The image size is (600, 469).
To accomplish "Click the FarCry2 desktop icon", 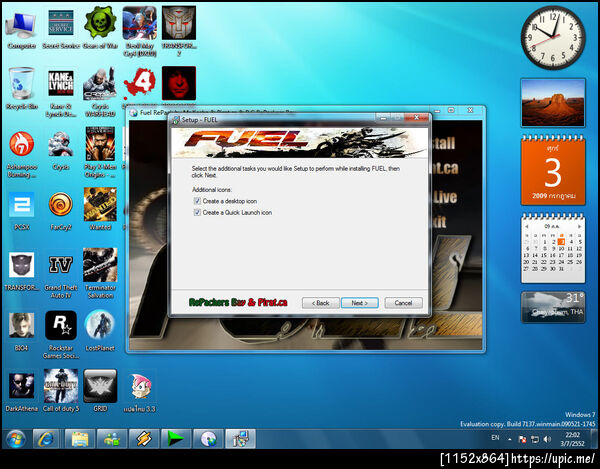I will (61, 210).
